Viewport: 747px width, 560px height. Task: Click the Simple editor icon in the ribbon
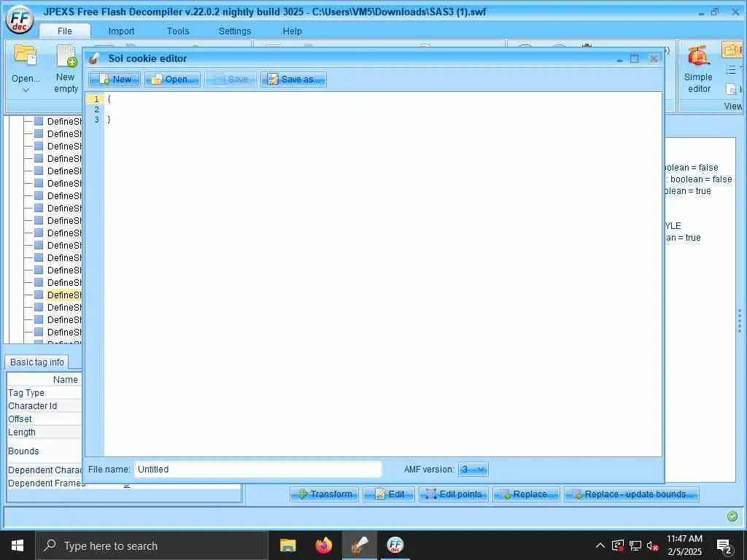pyautogui.click(x=698, y=56)
